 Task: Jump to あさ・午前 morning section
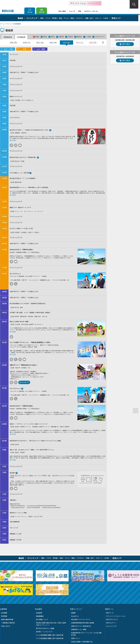click(8, 49)
